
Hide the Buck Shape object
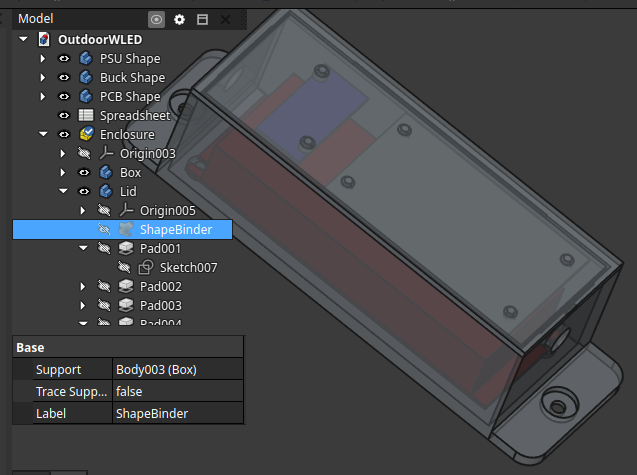click(64, 77)
